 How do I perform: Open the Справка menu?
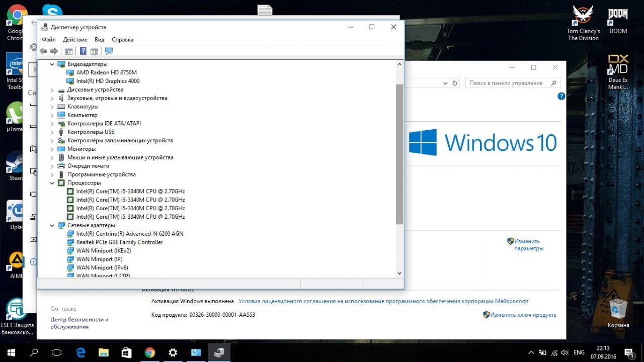pyautogui.click(x=122, y=40)
